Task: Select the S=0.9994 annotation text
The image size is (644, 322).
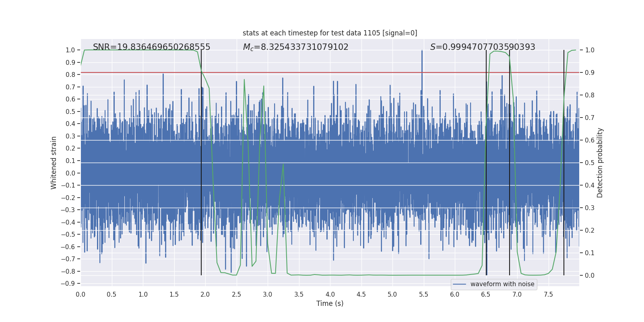Action: [x=482, y=47]
